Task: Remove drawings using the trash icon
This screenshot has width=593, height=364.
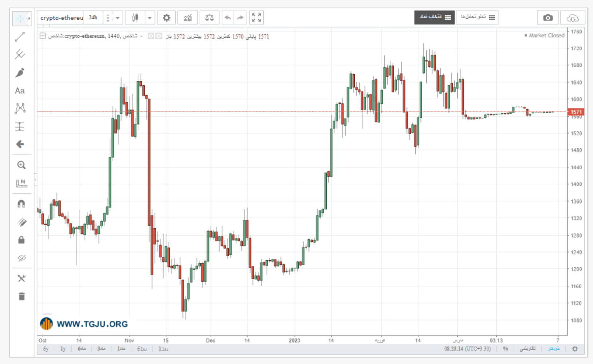Action: 21,296
